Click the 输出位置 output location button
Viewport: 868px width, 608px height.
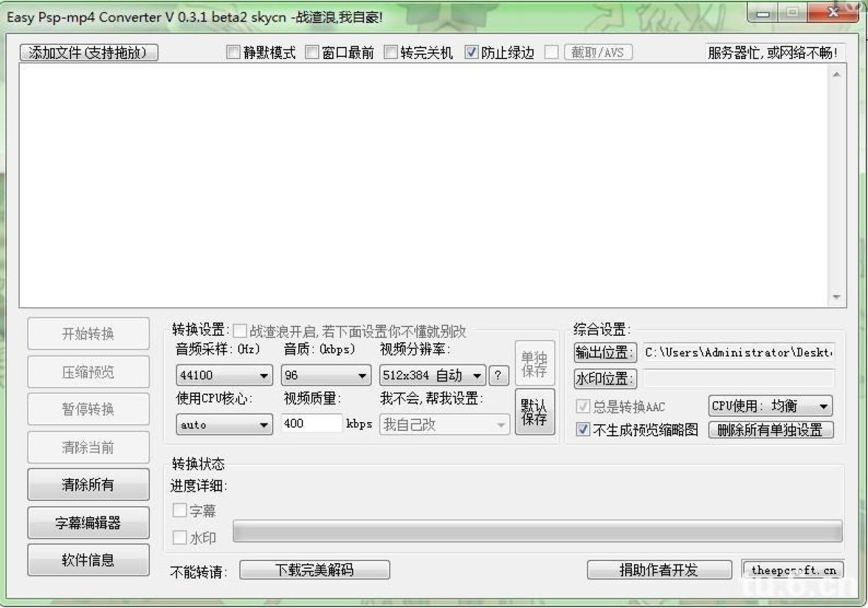tap(604, 352)
